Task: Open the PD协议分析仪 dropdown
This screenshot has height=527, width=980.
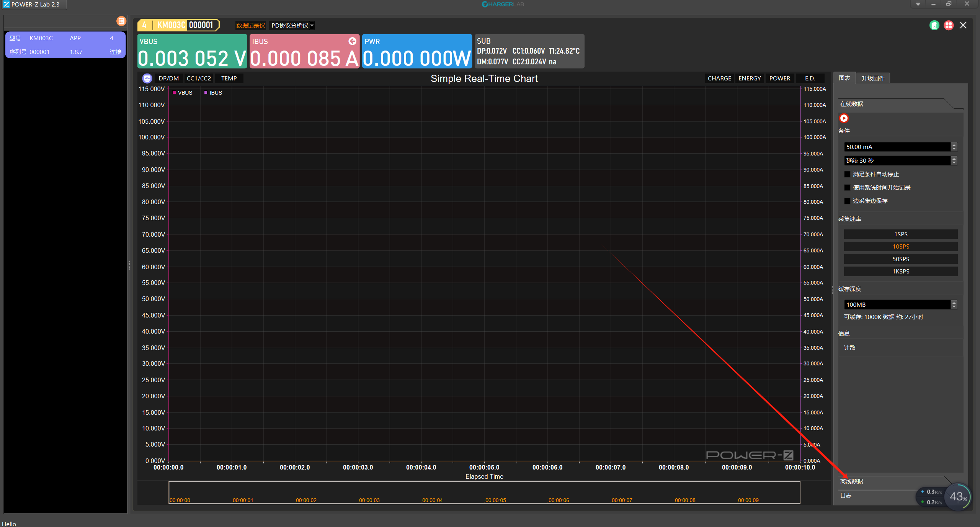Action: pyautogui.click(x=292, y=26)
